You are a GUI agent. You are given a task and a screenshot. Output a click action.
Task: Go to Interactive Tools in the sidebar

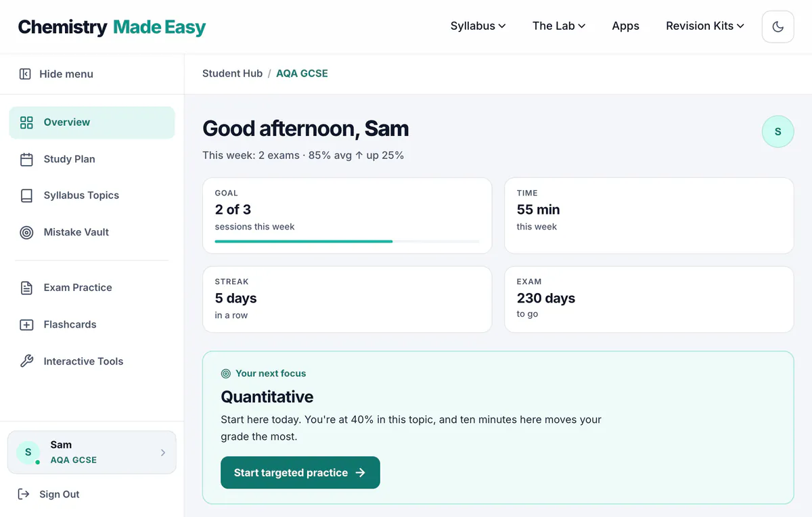point(92,361)
